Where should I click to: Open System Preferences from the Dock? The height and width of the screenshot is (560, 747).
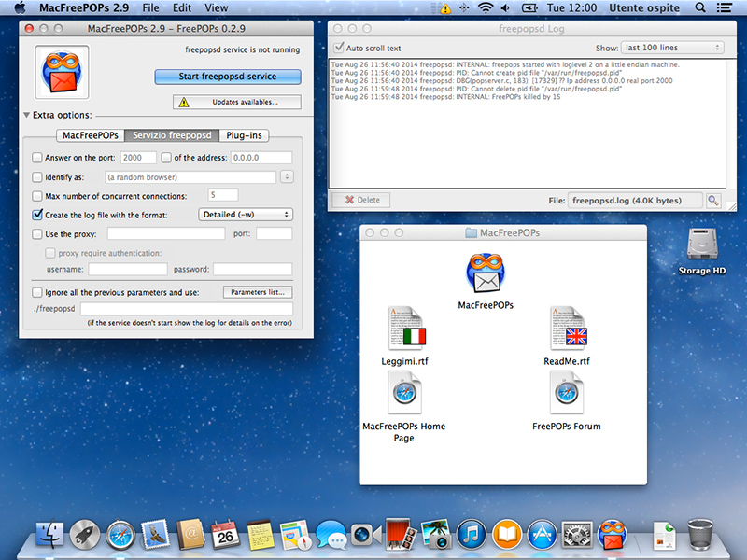click(x=577, y=535)
